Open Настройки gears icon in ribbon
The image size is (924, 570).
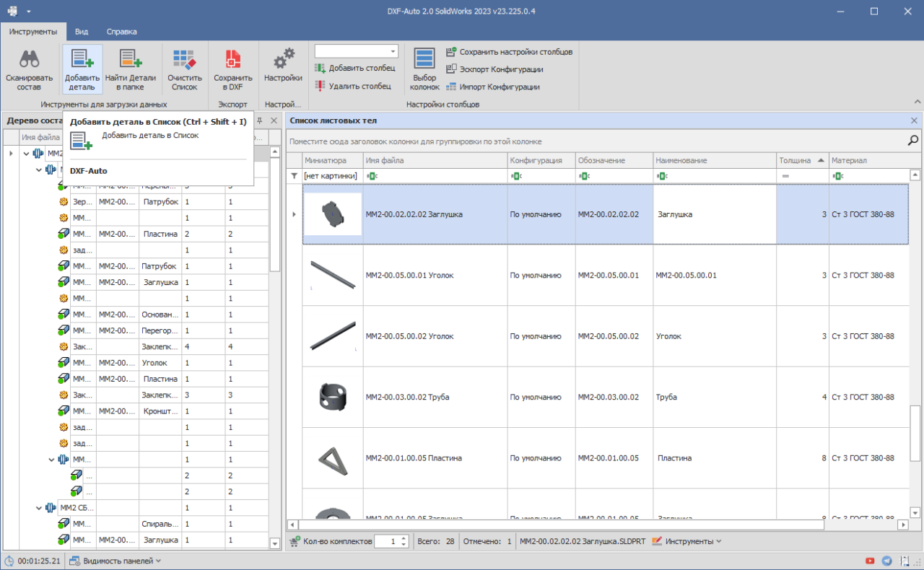click(283, 59)
